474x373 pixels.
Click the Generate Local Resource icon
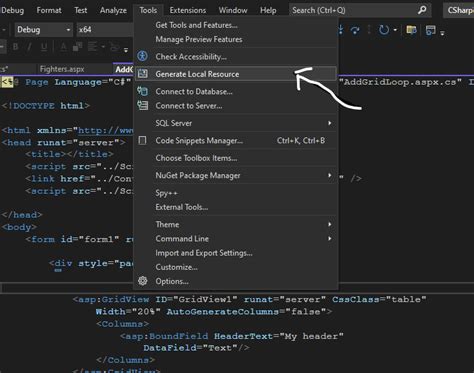coord(143,74)
